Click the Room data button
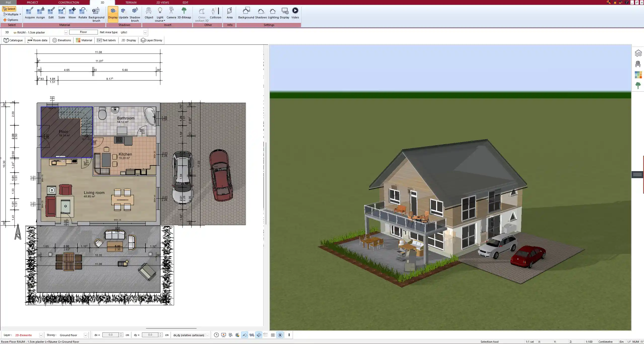 pos(37,40)
